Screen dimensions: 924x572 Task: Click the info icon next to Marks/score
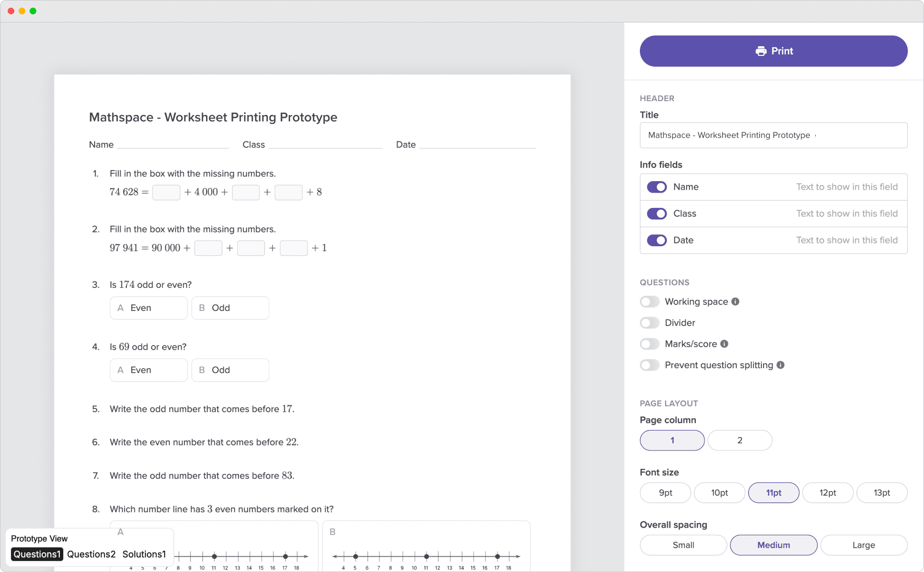tap(724, 344)
